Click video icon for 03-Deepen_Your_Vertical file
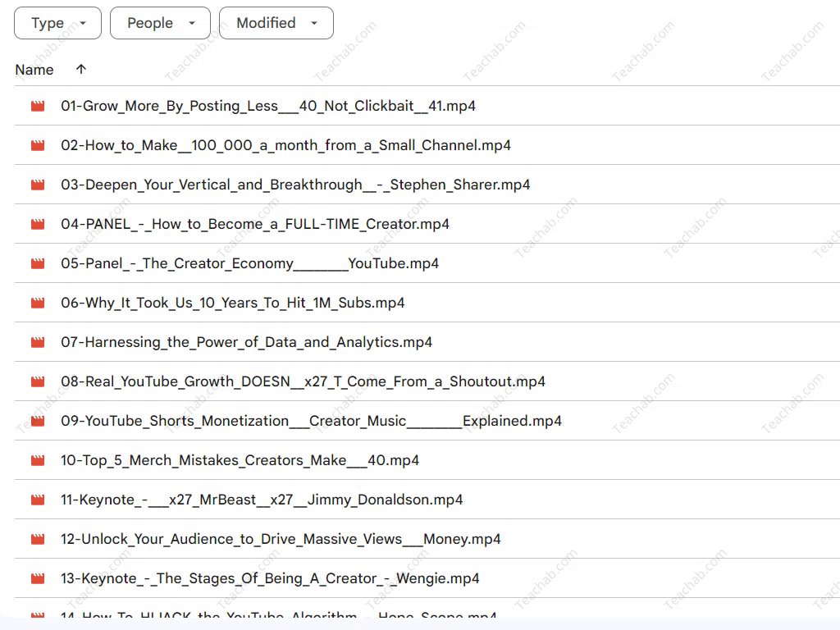Image resolution: width=840 pixels, height=630 pixels. [38, 185]
